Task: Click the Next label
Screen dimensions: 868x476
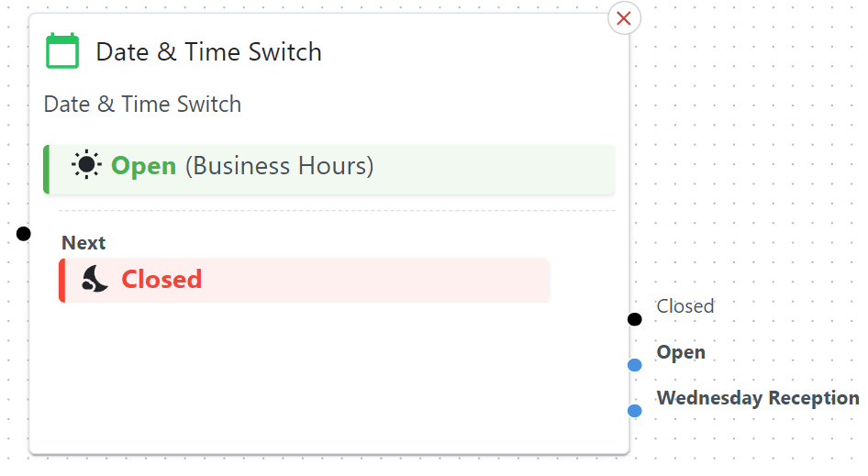Action: (x=83, y=243)
